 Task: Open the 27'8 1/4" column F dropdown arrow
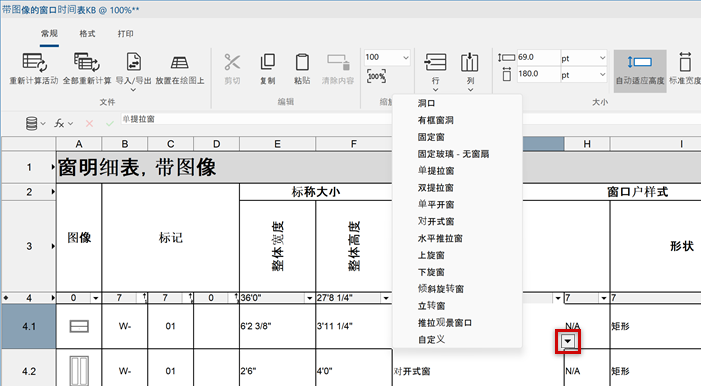386,298
